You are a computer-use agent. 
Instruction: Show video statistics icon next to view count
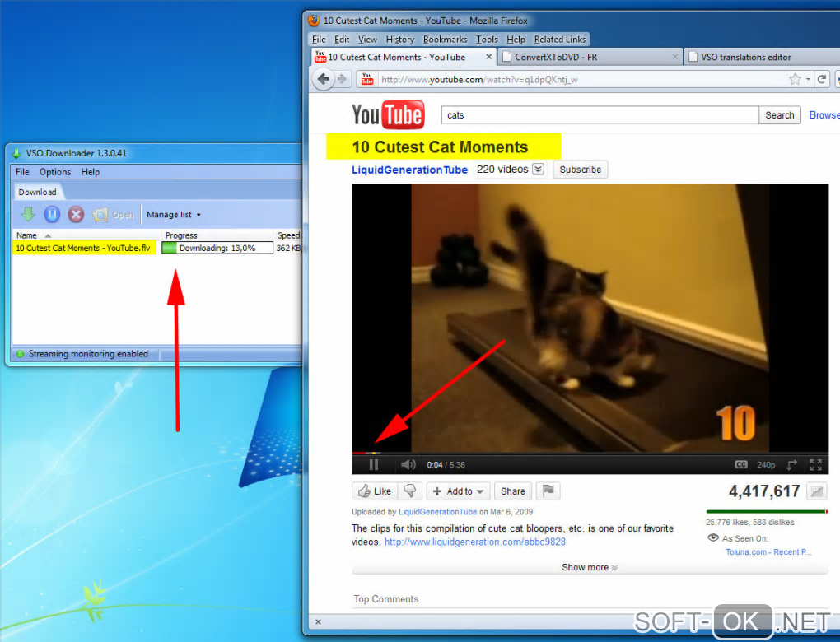816,491
